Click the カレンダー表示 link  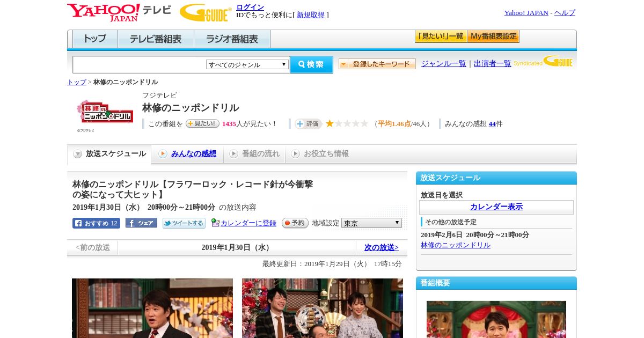coord(496,207)
